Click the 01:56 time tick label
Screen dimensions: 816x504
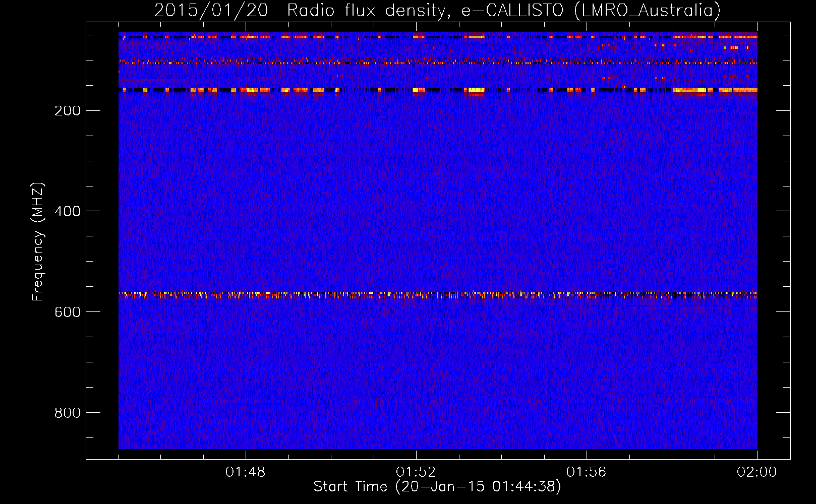point(587,472)
